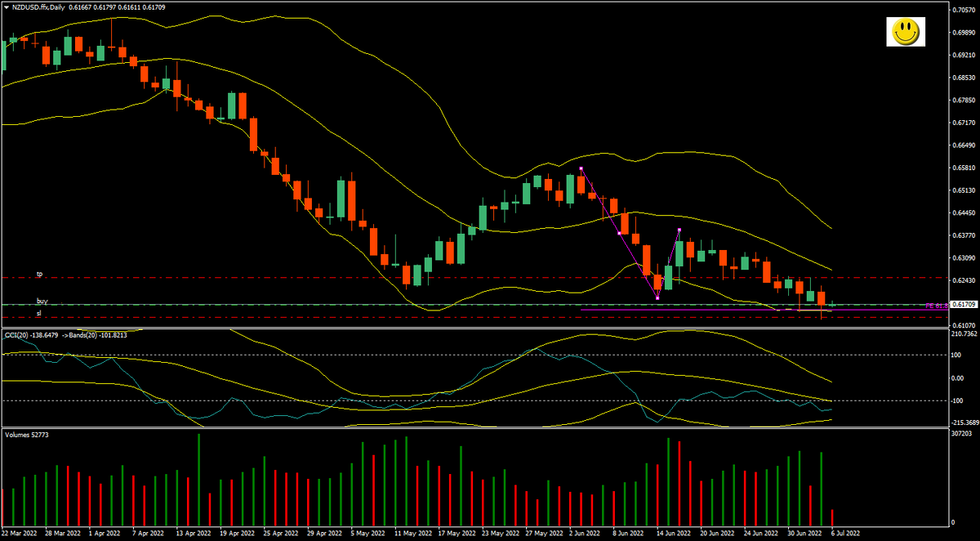Open the chart triangle menu beside NZDUSD.ffx
Screen dimensions: 980x541
coord(7,6)
